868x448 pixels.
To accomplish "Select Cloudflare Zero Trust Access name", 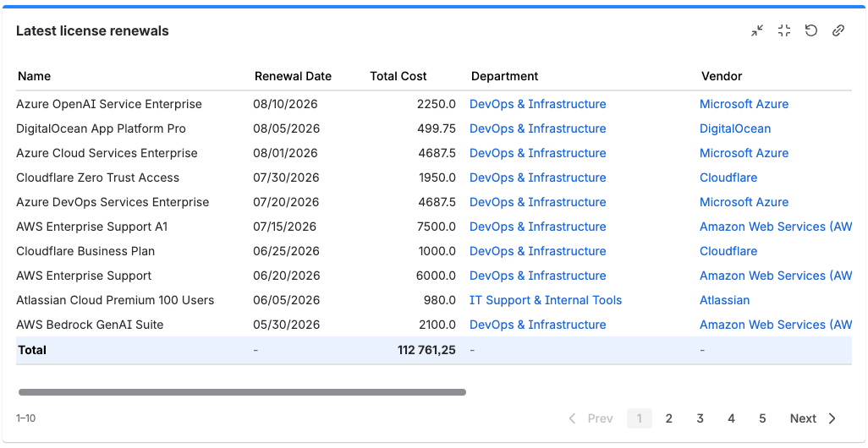I will click(98, 178).
